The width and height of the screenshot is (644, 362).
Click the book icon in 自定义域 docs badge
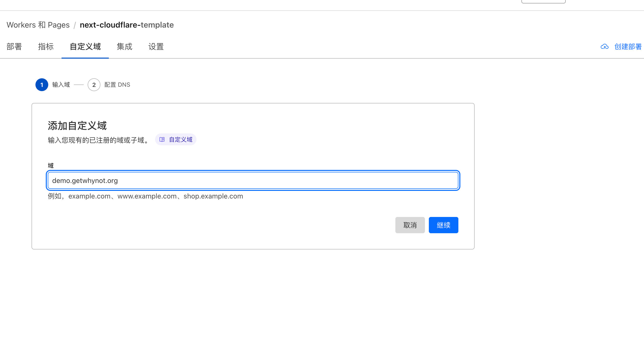(162, 139)
